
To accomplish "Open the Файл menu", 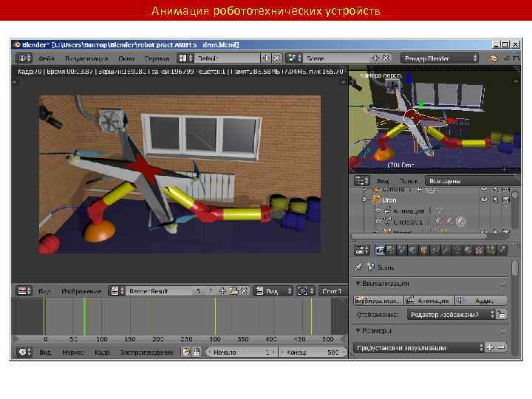I will [x=47, y=58].
